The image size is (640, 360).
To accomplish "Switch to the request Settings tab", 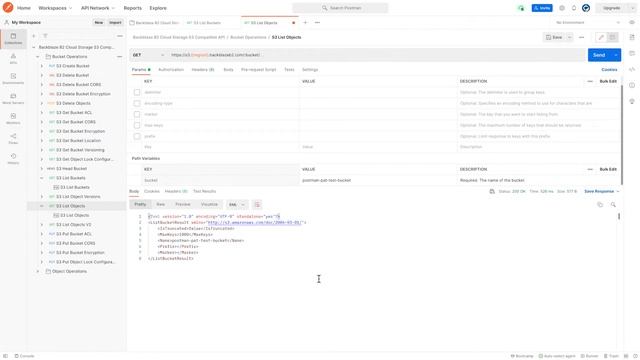I will [x=310, y=70].
